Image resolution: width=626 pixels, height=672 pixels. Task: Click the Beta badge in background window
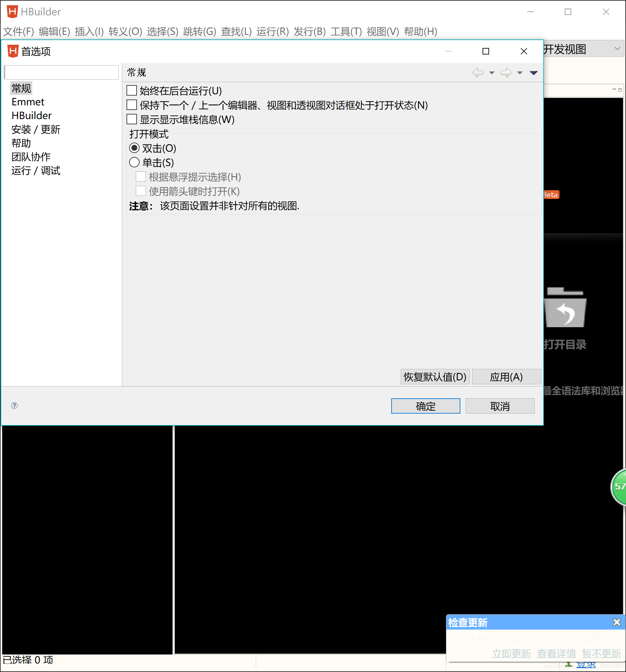(x=551, y=195)
